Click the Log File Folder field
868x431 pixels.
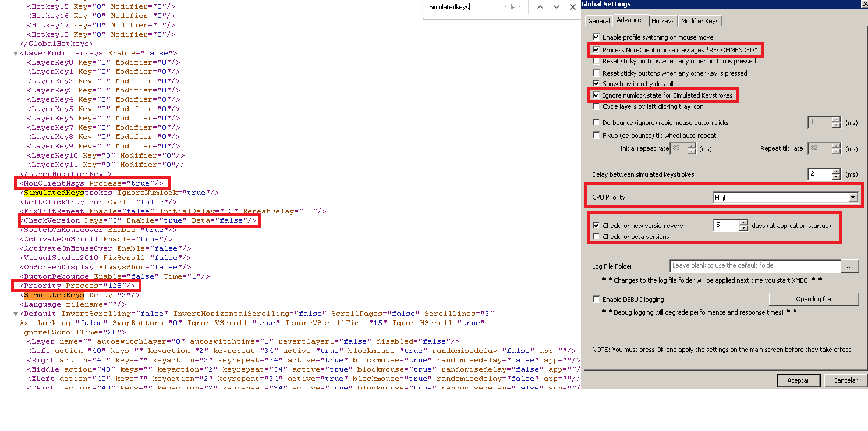[x=755, y=266]
